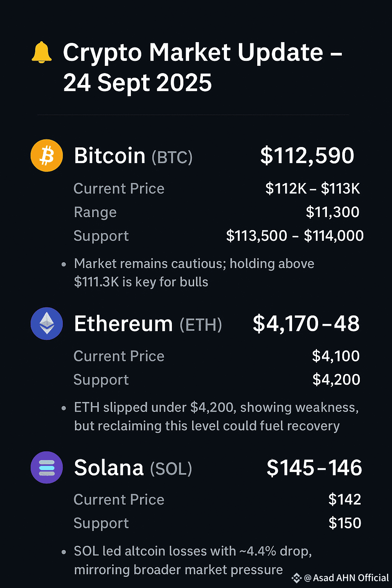Click the $112,590 Bitcoin price
Screen dimensions: 392x588
(x=307, y=156)
